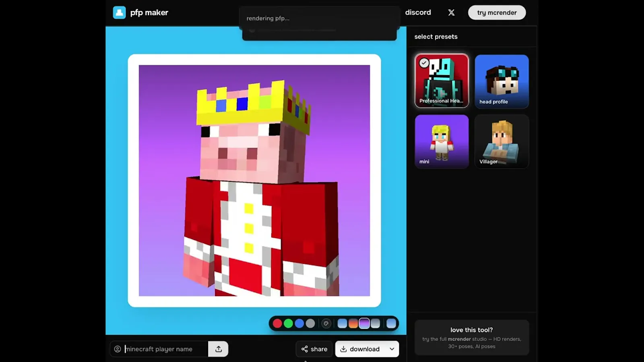
Task: Click the rendered pig king pfp preview
Action: (254, 181)
